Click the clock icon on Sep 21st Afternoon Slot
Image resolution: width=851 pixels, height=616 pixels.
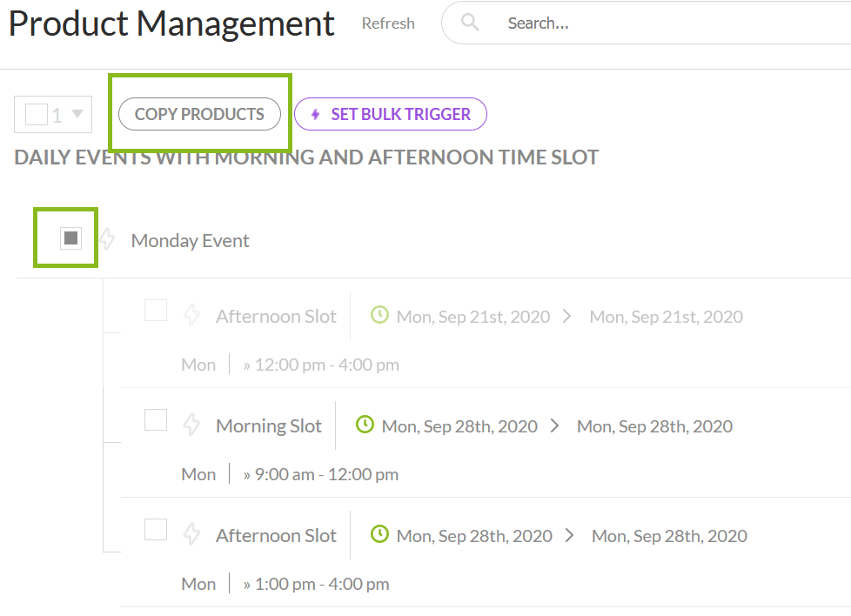379,315
